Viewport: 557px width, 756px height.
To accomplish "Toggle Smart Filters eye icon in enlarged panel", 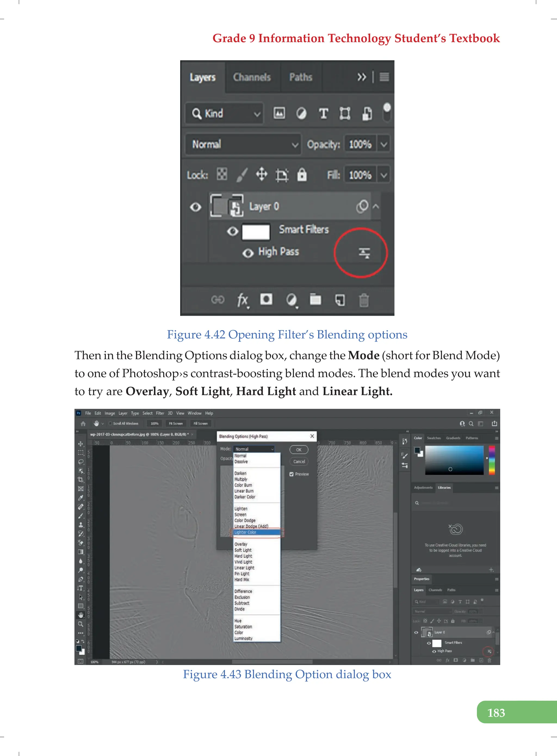I will pos(233,231).
